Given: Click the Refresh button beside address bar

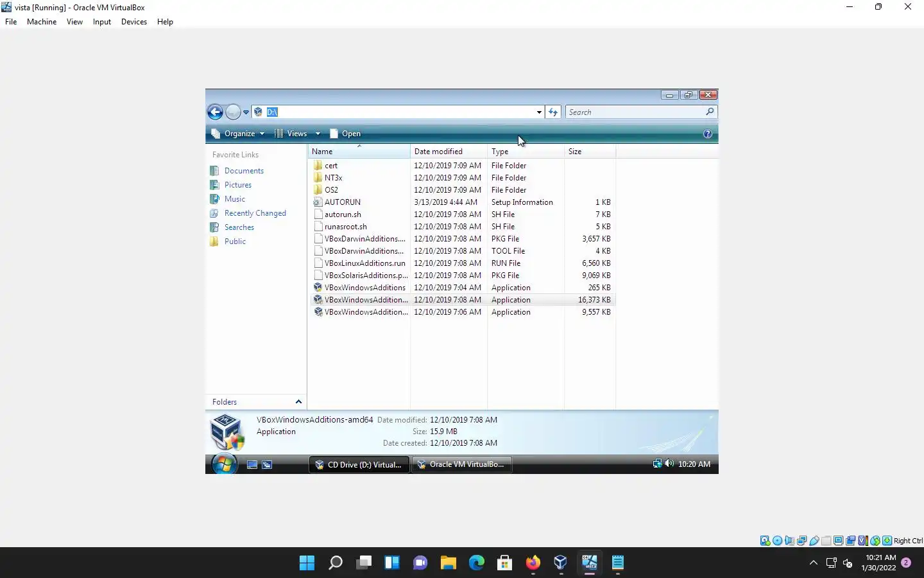Looking at the screenshot, I should coord(553,112).
